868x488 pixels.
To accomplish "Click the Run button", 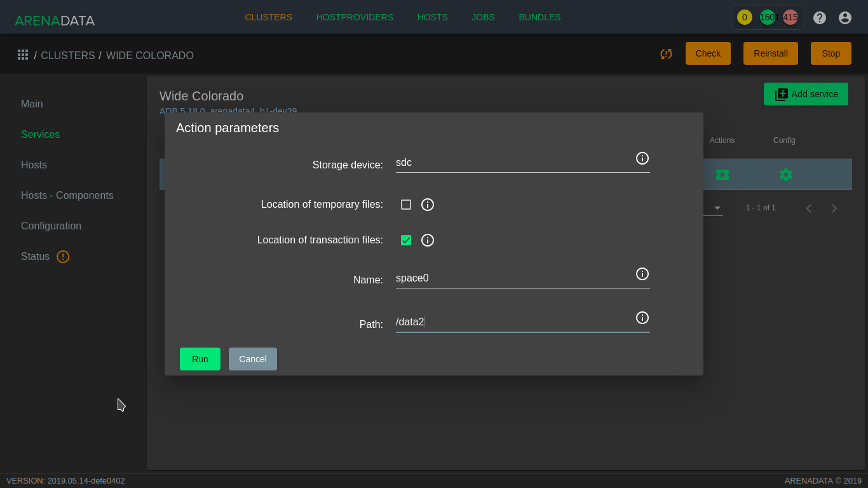I will pyautogui.click(x=200, y=359).
